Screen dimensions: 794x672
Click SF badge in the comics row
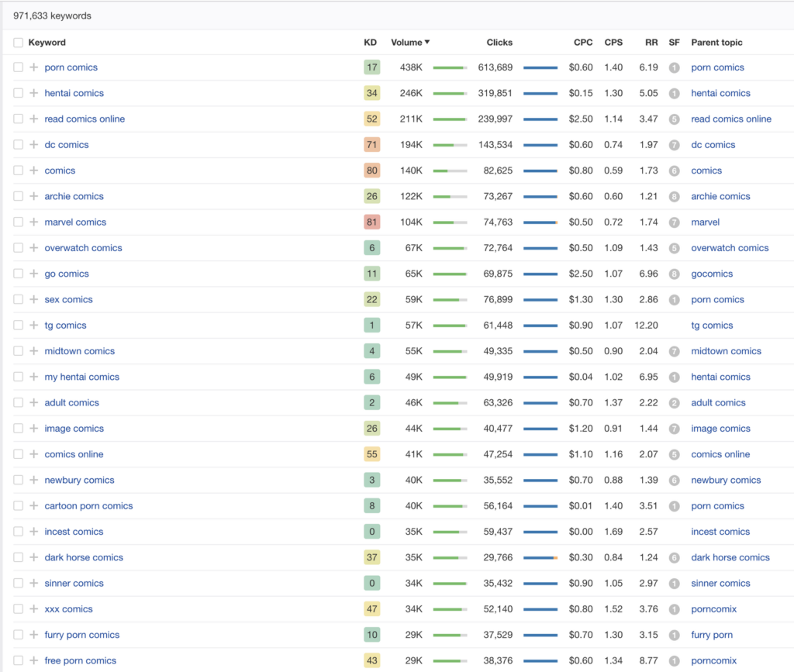[x=674, y=171]
